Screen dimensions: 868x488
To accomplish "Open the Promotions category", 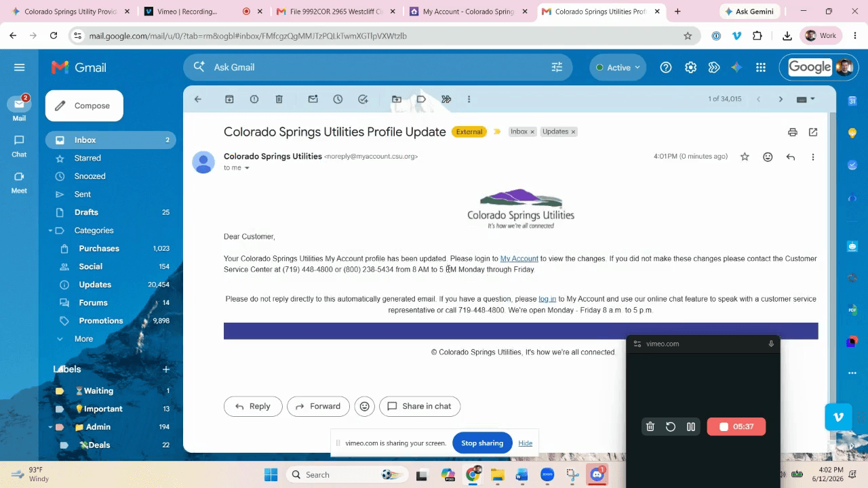I will click(x=111, y=321).
